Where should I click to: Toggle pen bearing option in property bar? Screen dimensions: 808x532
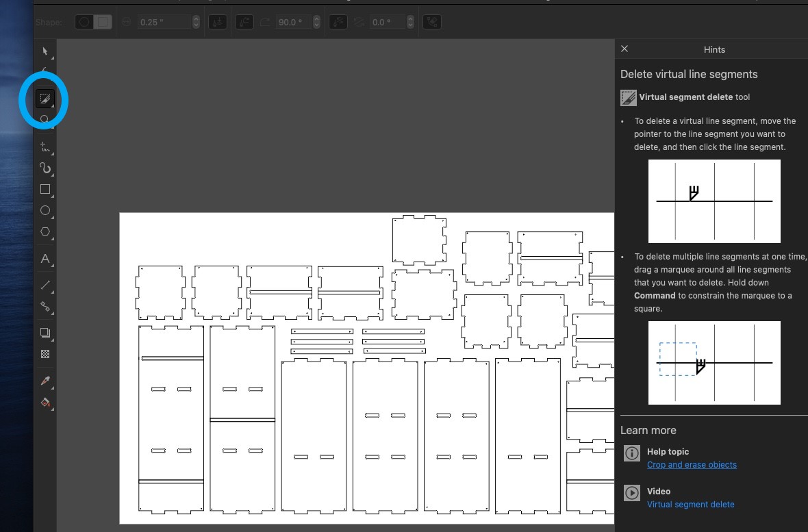[x=338, y=22]
